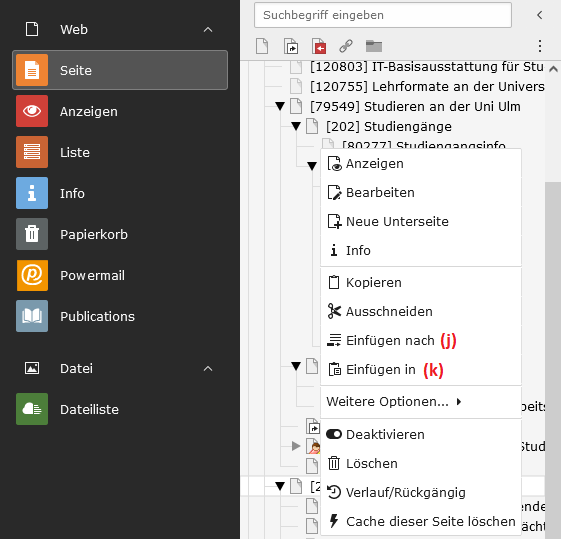
Task: Open the Seite module
Action: tap(120, 70)
